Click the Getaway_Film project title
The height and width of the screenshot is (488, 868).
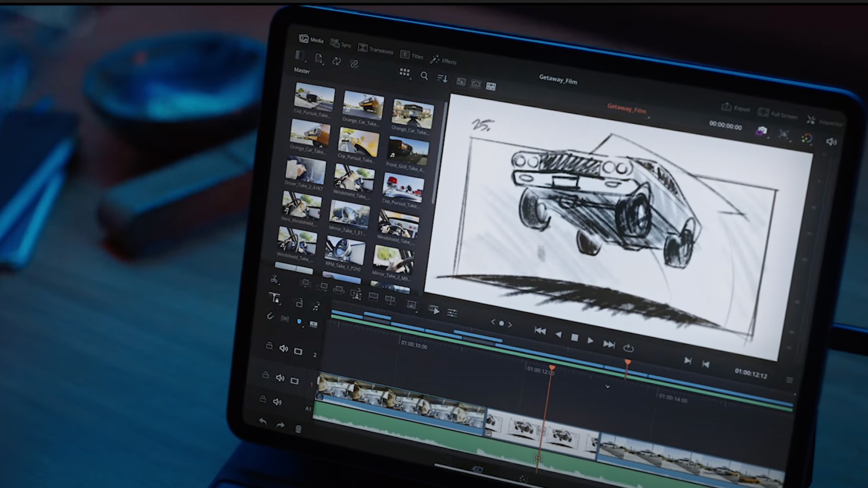[x=558, y=80]
